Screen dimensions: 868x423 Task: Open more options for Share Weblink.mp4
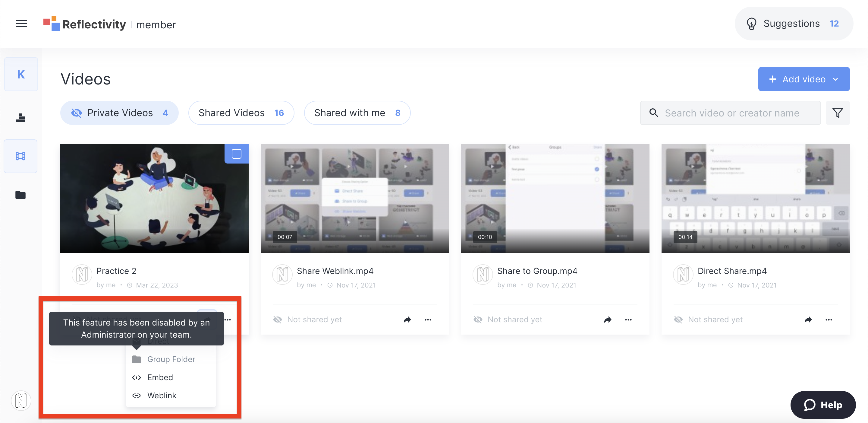(428, 320)
